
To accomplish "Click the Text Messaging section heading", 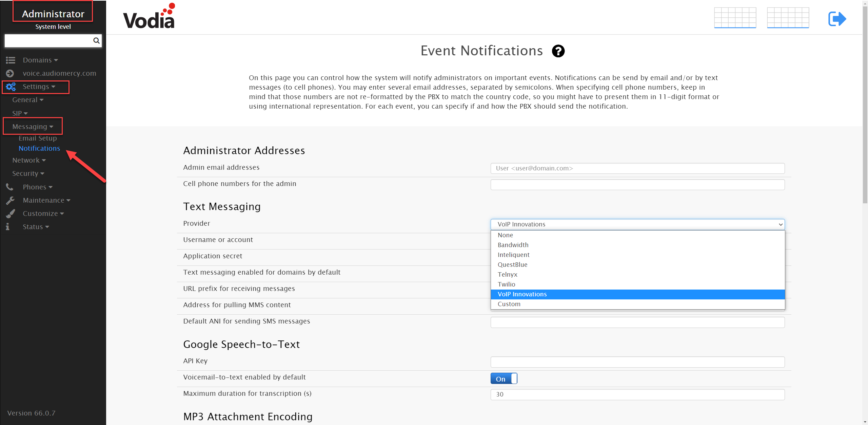I will pyautogui.click(x=222, y=207).
